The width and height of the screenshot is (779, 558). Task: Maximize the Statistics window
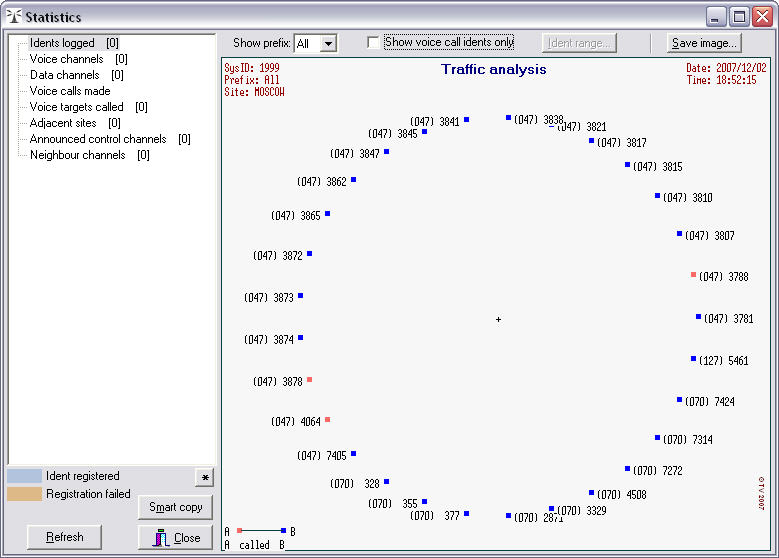(739, 17)
